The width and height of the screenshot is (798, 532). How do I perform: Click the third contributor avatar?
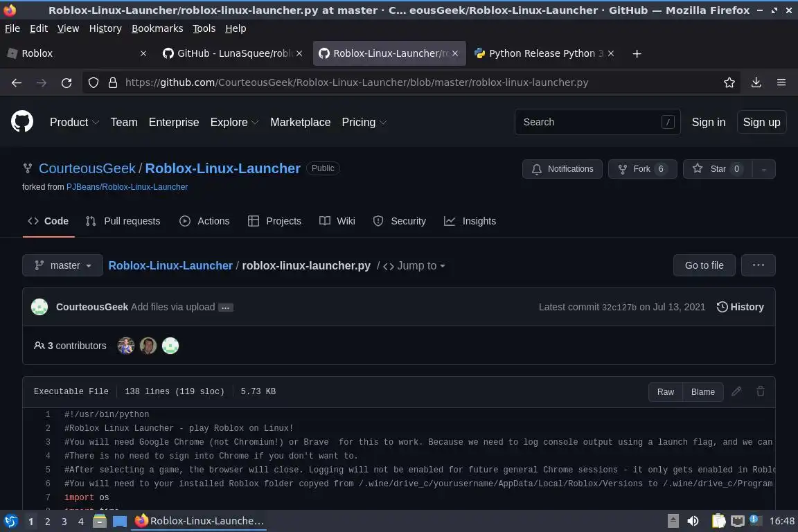170,346
